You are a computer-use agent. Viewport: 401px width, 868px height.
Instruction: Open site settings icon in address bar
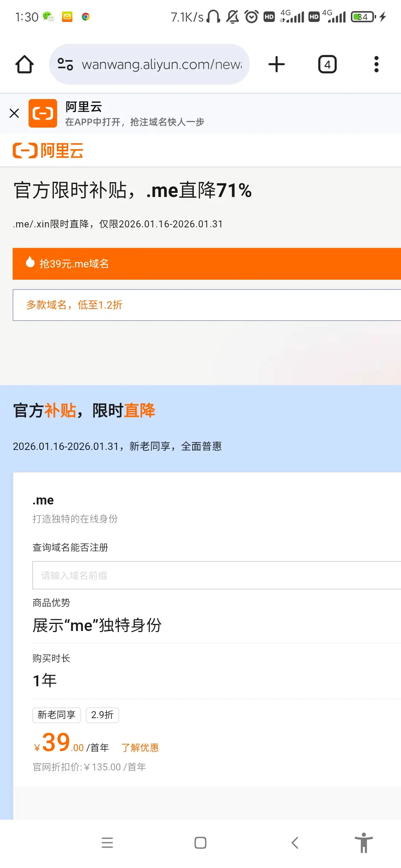click(x=65, y=64)
